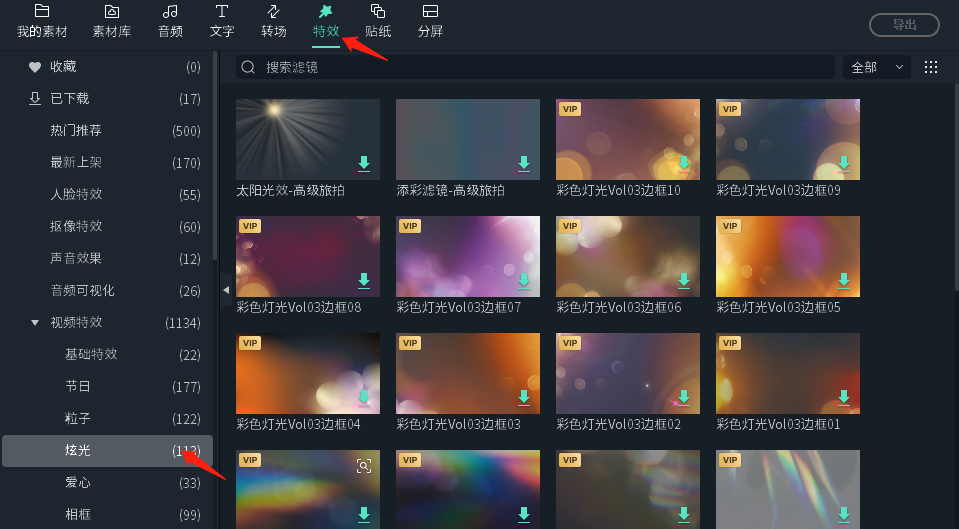Click the 收藏 heart icon

pos(35,67)
